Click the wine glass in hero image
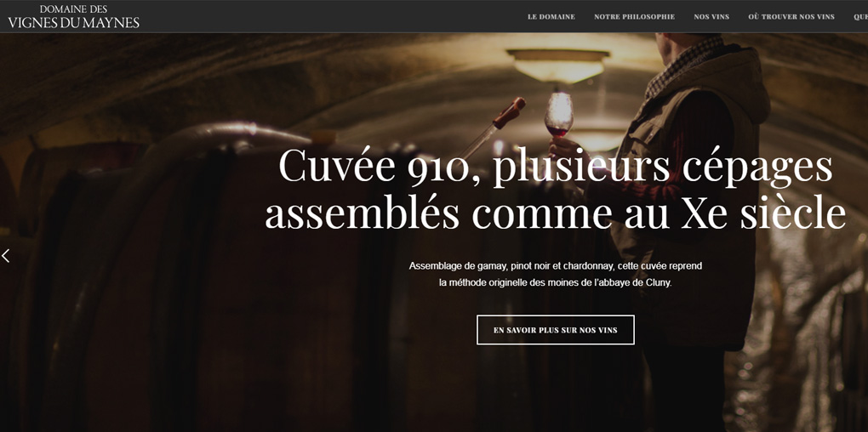The width and height of the screenshot is (868, 432). [x=558, y=115]
